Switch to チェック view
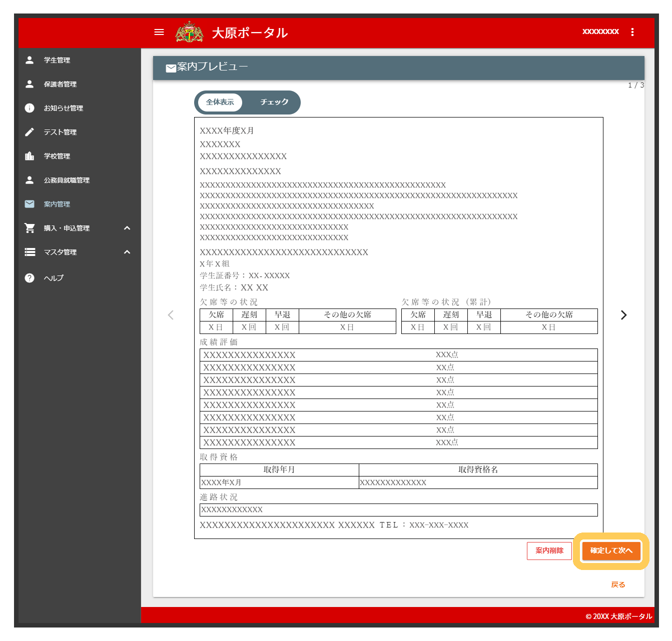The image size is (672, 641). 274,102
